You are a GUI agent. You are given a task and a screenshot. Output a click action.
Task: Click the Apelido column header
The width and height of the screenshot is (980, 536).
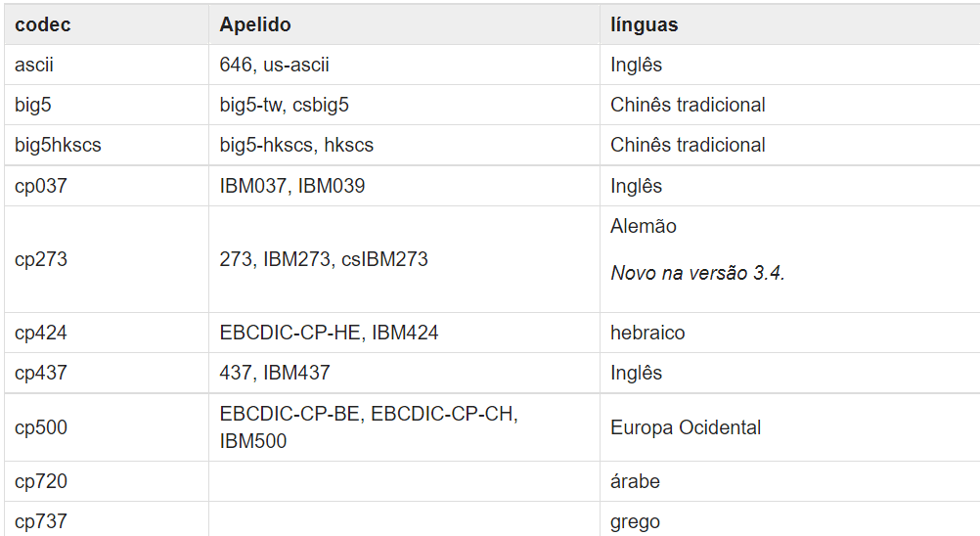(404, 24)
